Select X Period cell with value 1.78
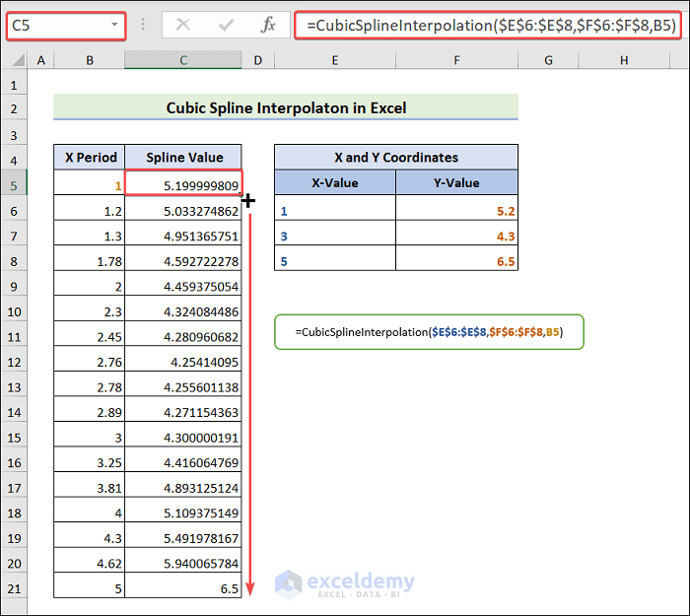Screen dimensions: 690x616 pyautogui.click(x=90, y=258)
